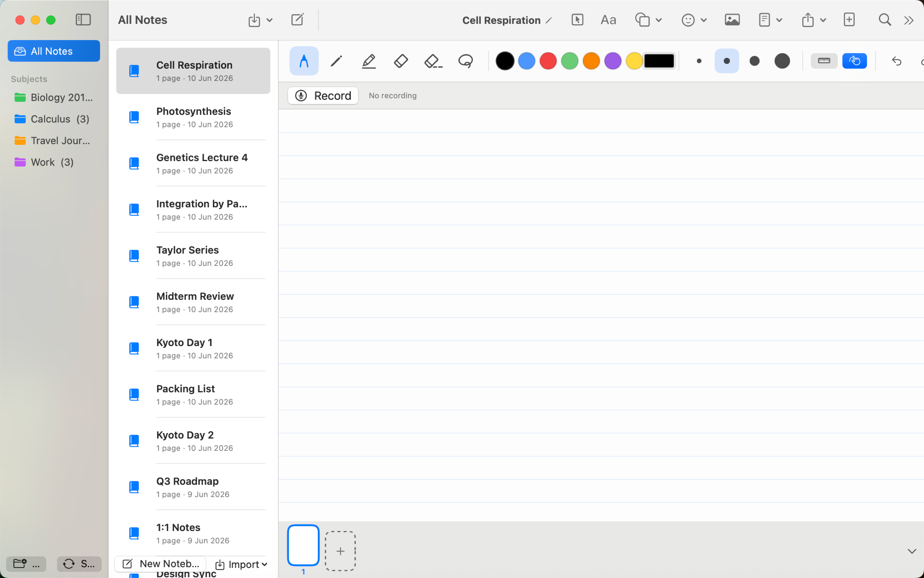
Task: Insert an image from the toolbar
Action: click(732, 20)
